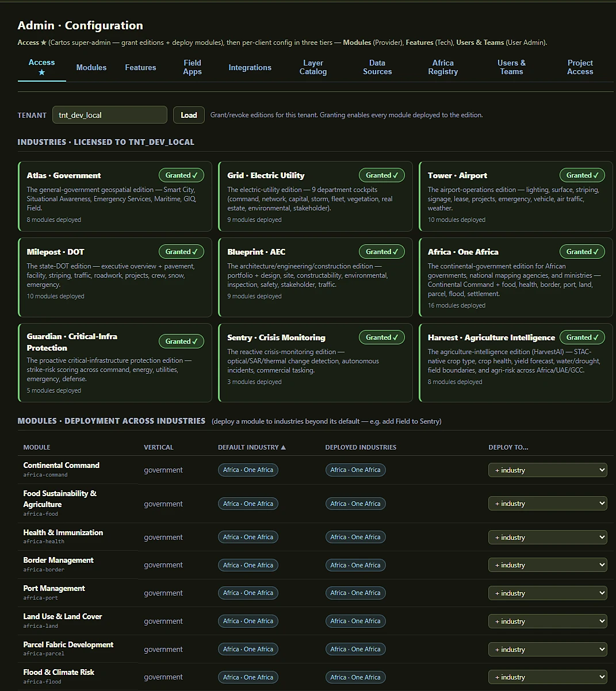Select the Atlas · Government card title
Image resolution: width=616 pixels, height=691 pixels.
[x=64, y=175]
